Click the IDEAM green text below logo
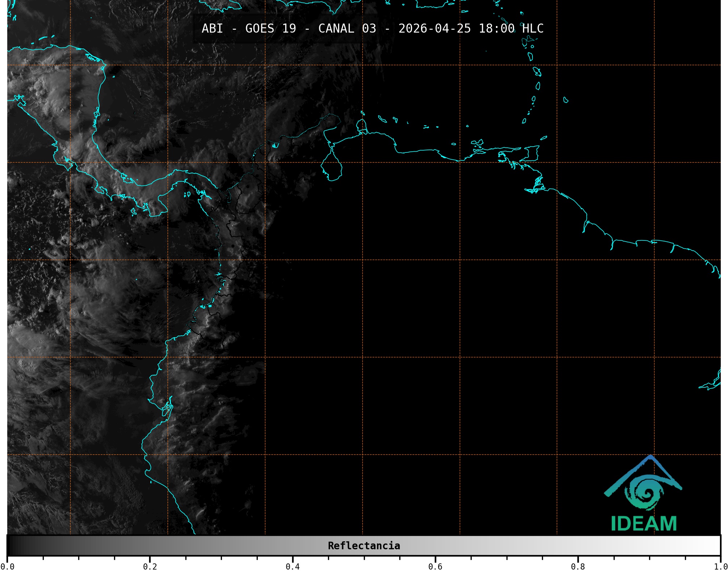 [644, 524]
